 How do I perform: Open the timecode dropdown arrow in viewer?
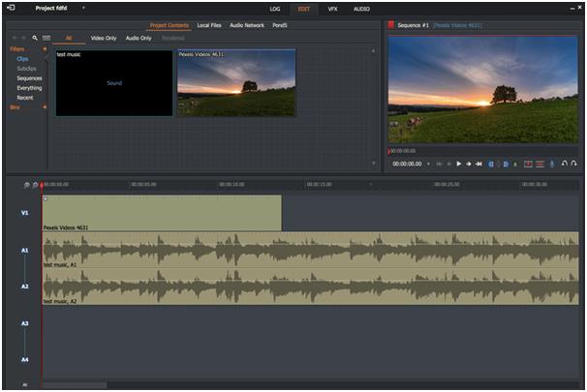428,164
